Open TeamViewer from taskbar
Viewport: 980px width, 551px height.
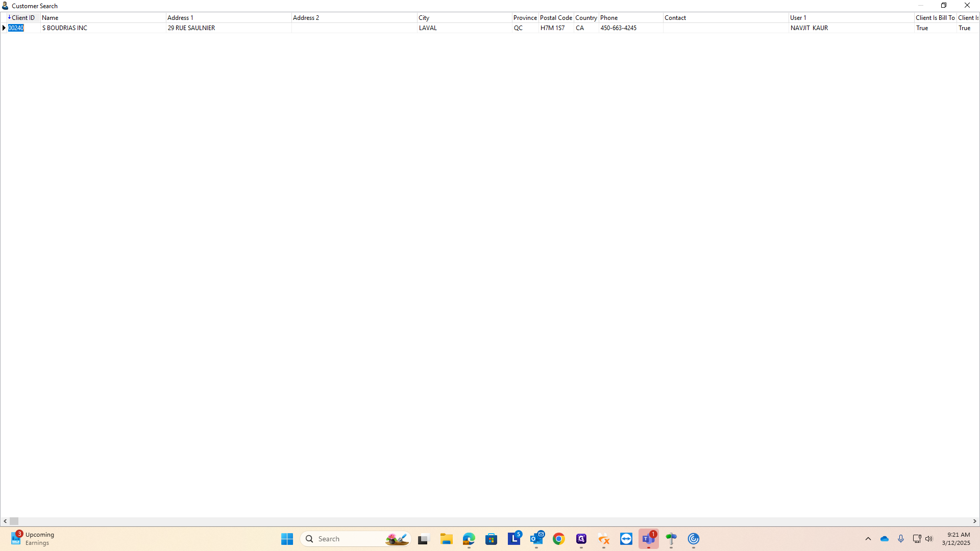coord(626,539)
